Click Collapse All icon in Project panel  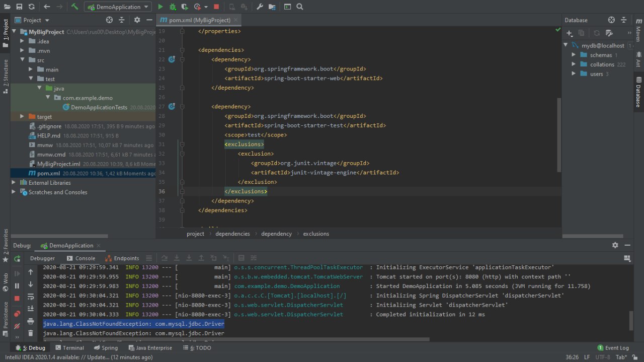point(121,20)
